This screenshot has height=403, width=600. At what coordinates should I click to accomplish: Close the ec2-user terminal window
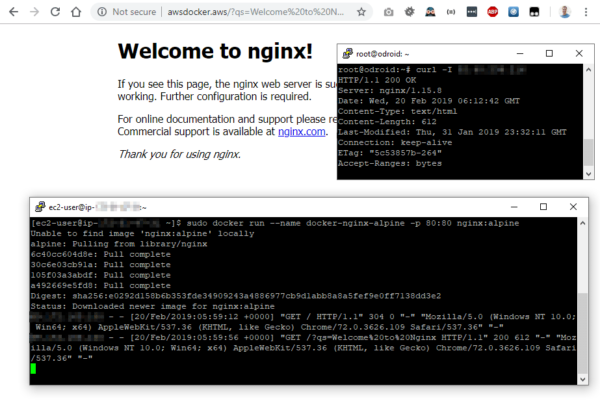573,207
